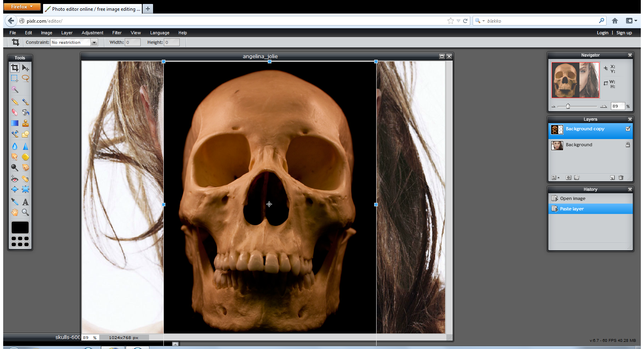
Task: Select the Clone Stamp tool
Action: tap(26, 123)
